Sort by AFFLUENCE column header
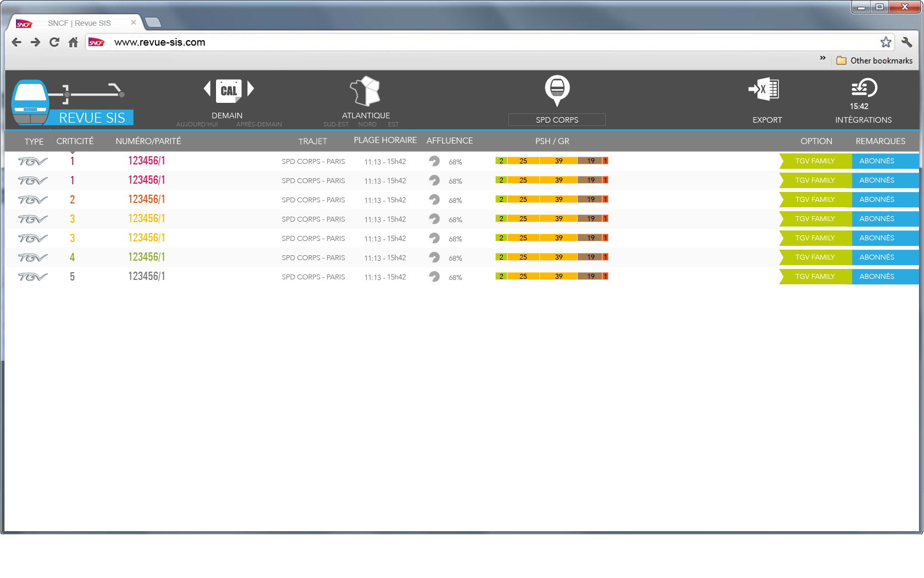The image size is (924, 578). click(450, 141)
